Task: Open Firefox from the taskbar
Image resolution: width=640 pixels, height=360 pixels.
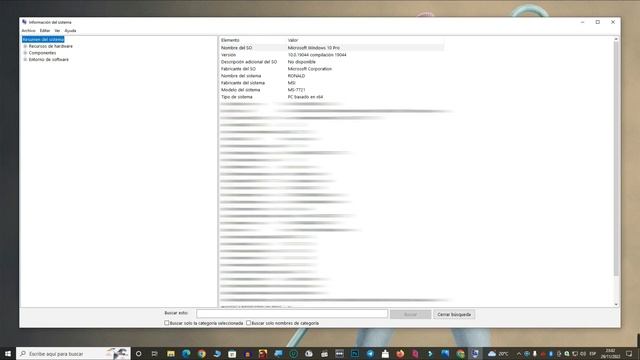Action: (400, 353)
